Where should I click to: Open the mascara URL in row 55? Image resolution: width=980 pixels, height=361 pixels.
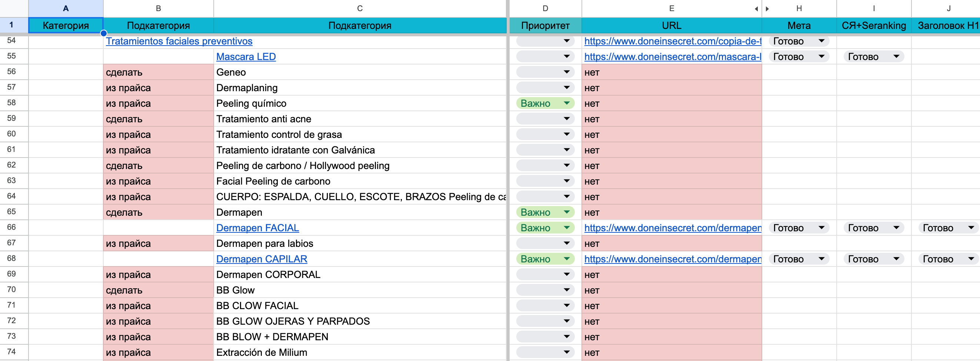(672, 57)
